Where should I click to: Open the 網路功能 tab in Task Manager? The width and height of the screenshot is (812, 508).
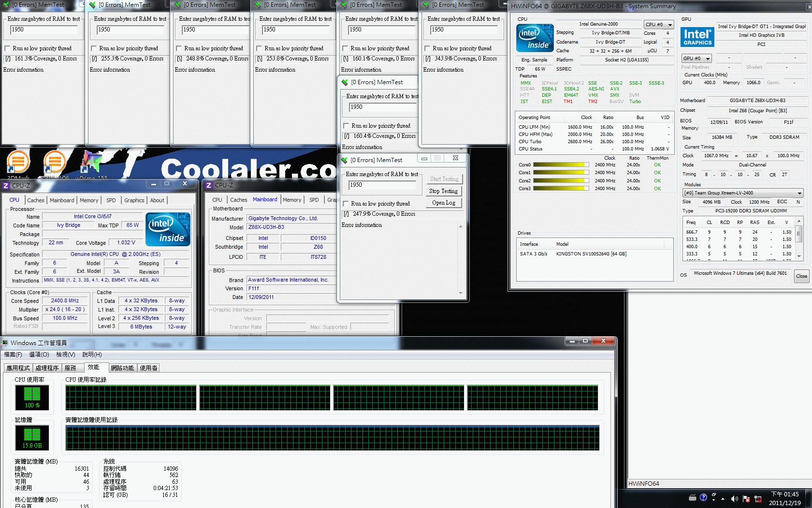point(122,368)
